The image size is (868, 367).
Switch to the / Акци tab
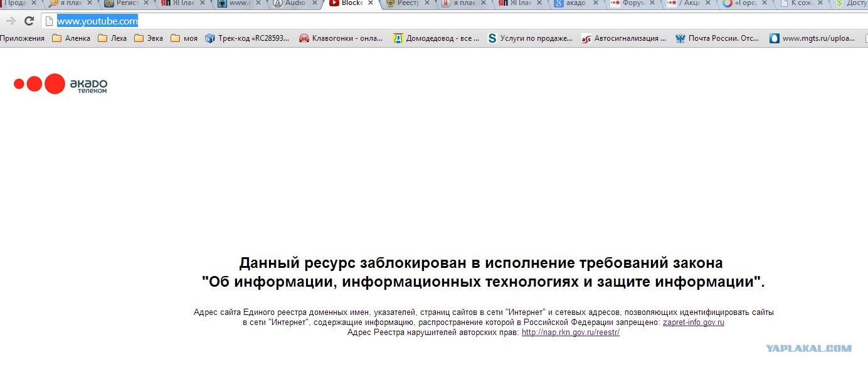687,3
